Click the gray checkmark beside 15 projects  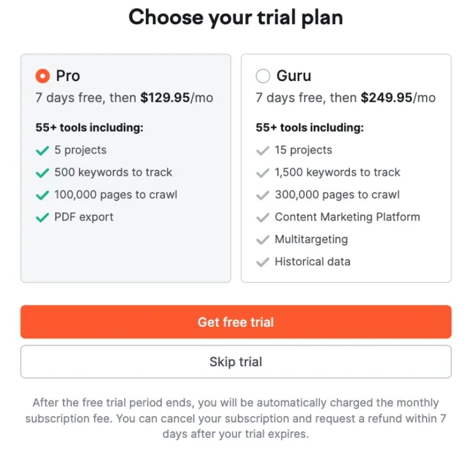263,150
